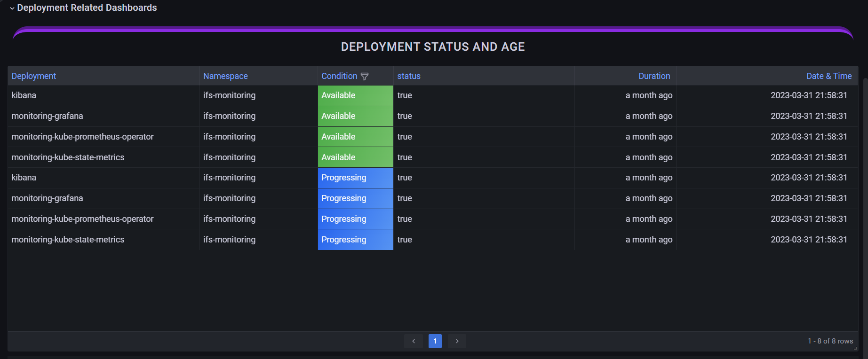The height and width of the screenshot is (359, 868).
Task: Click the Progressing cell for kibana
Action: 355,178
